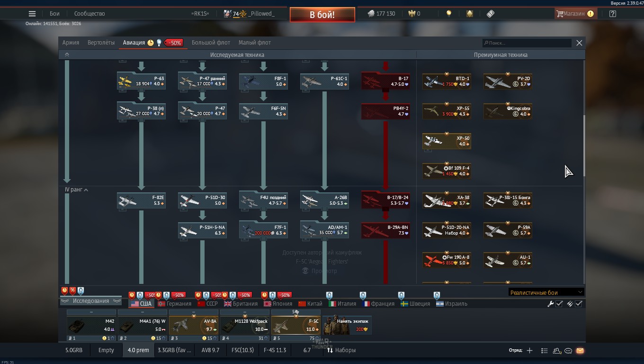Open the mail envelope icon

[x=580, y=351]
